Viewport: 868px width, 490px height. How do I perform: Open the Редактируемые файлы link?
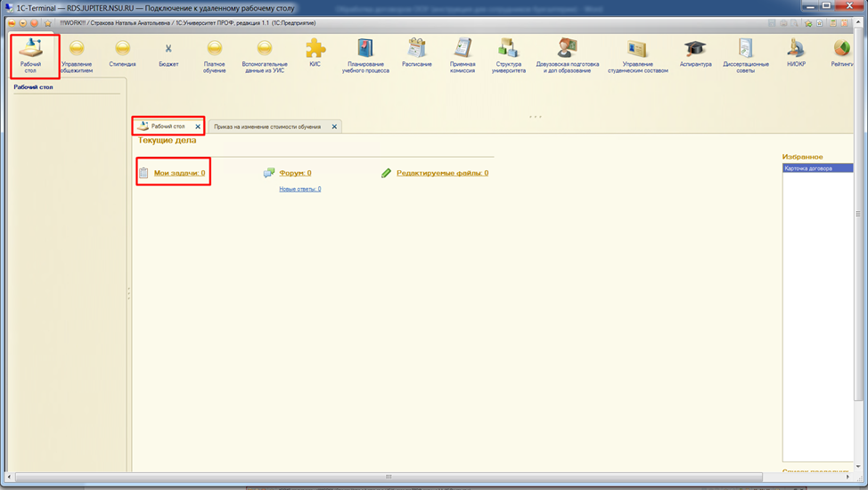[442, 173]
